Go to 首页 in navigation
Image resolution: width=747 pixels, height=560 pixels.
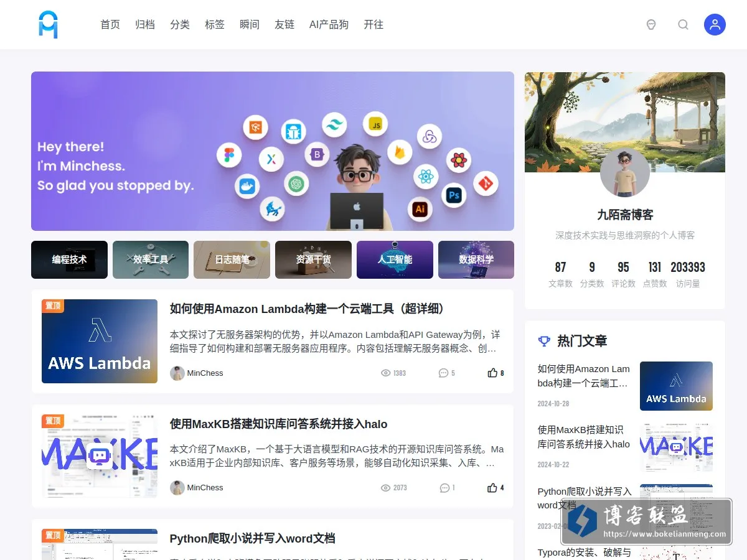click(110, 25)
